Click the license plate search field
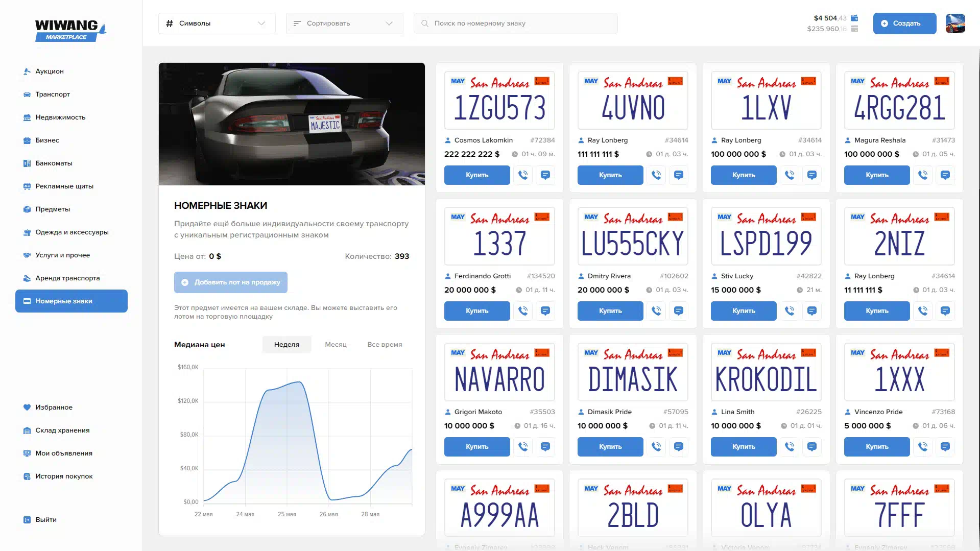This screenshot has width=980, height=551. [x=516, y=23]
